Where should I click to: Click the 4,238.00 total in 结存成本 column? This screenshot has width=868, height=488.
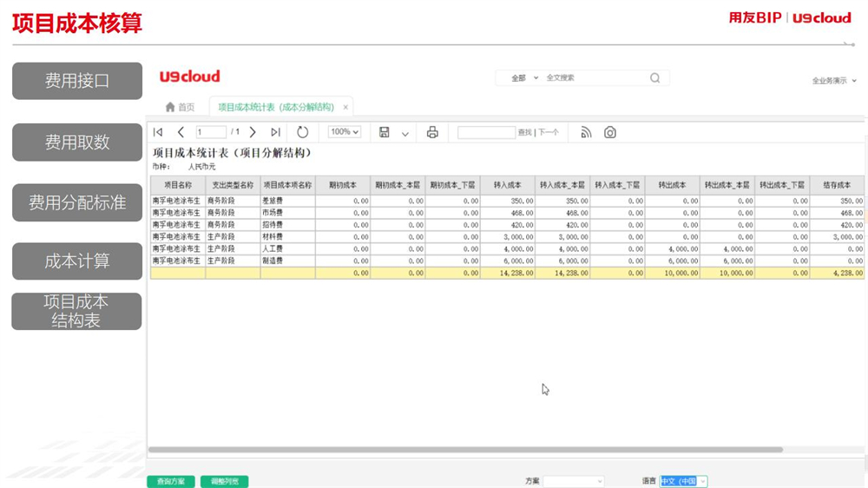pos(837,273)
